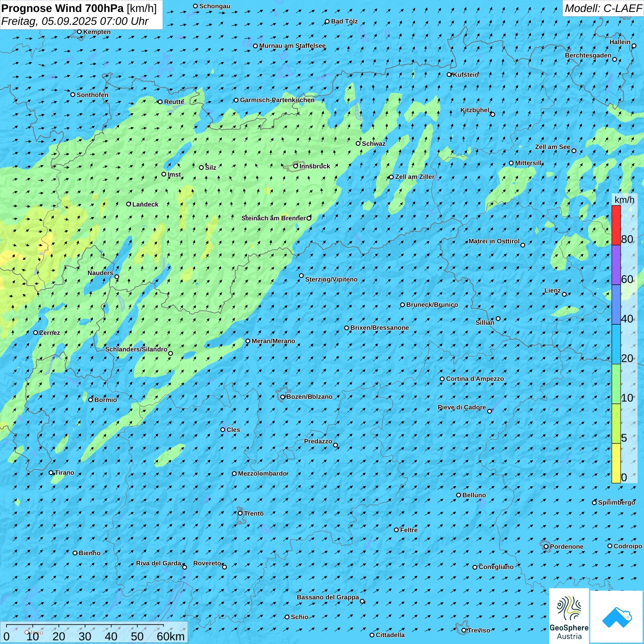644x644 pixels.
Task: Select the Tirano city label
Action: pos(64,472)
